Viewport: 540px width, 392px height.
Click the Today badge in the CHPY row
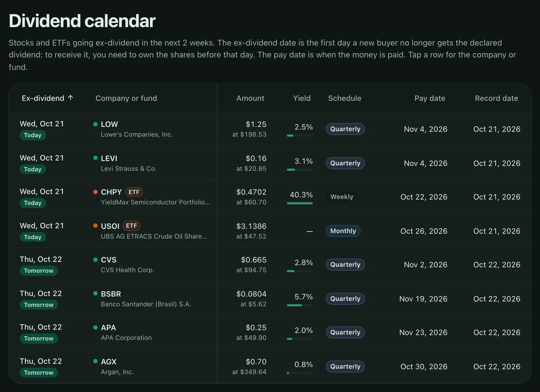point(33,203)
